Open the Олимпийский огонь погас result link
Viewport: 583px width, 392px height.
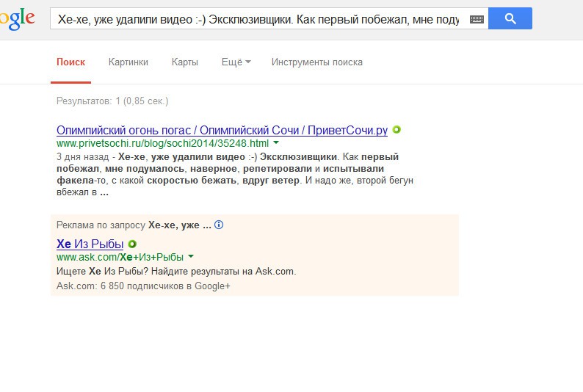222,131
